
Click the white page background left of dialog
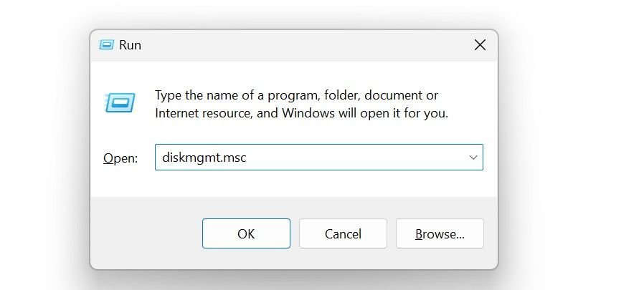click(43, 143)
